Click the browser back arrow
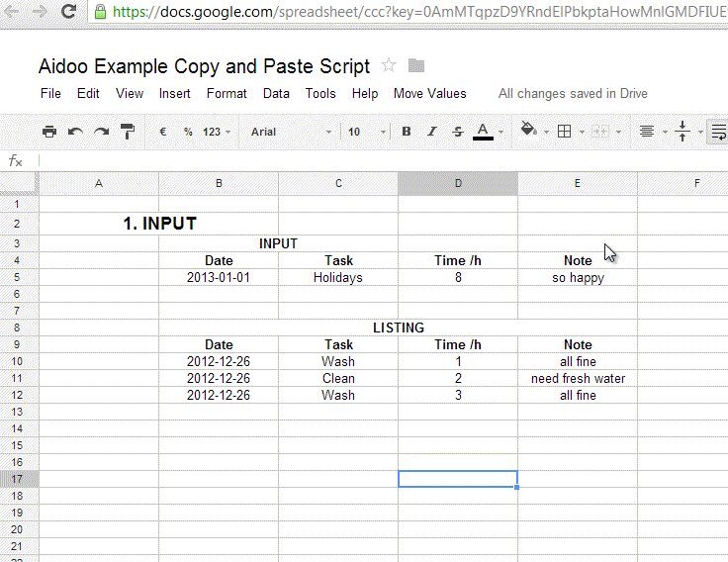This screenshot has width=728, height=562. pyautogui.click(x=11, y=11)
